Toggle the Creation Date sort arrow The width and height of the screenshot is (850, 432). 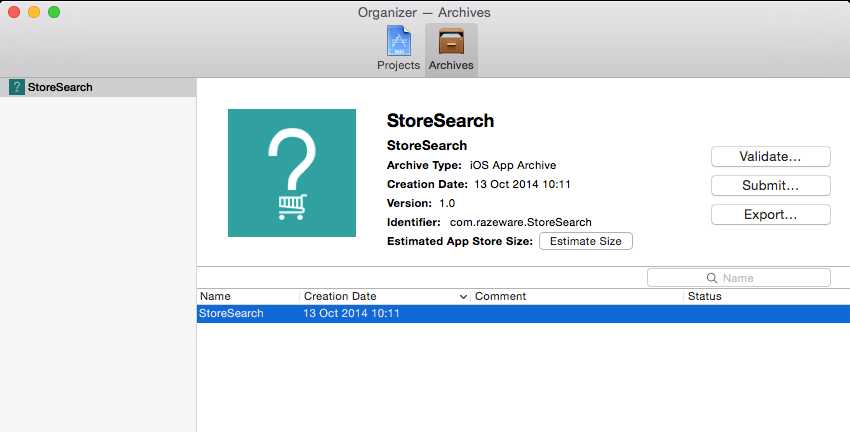[463, 296]
